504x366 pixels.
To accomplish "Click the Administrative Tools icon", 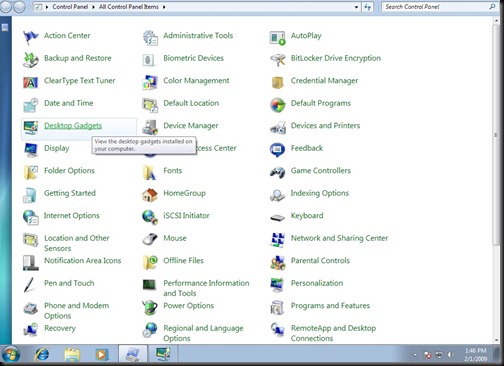I will pos(150,37).
